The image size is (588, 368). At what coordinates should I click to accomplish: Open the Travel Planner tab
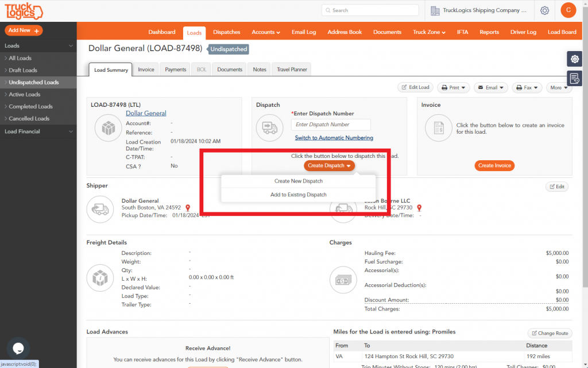[x=292, y=69]
